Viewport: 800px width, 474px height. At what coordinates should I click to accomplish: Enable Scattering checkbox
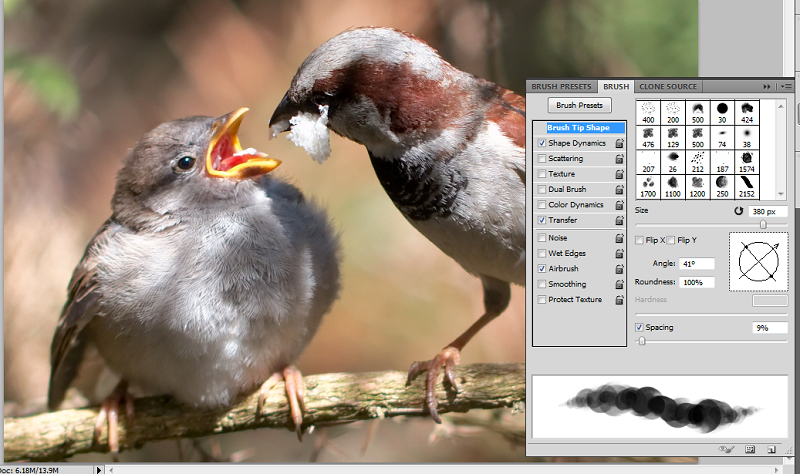coord(542,159)
